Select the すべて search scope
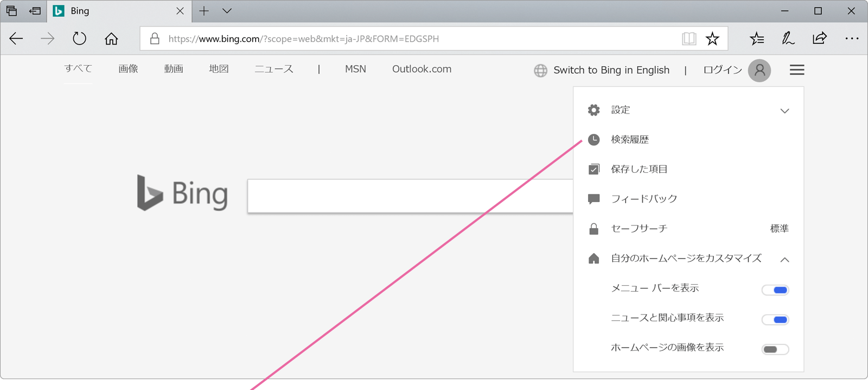Image resolution: width=868 pixels, height=390 pixels. (78, 68)
